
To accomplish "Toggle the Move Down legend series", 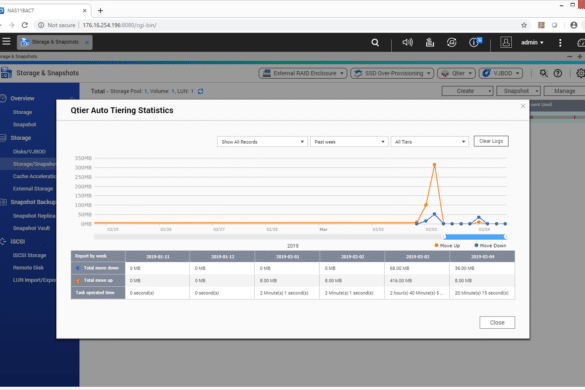I will pyautogui.click(x=490, y=246).
